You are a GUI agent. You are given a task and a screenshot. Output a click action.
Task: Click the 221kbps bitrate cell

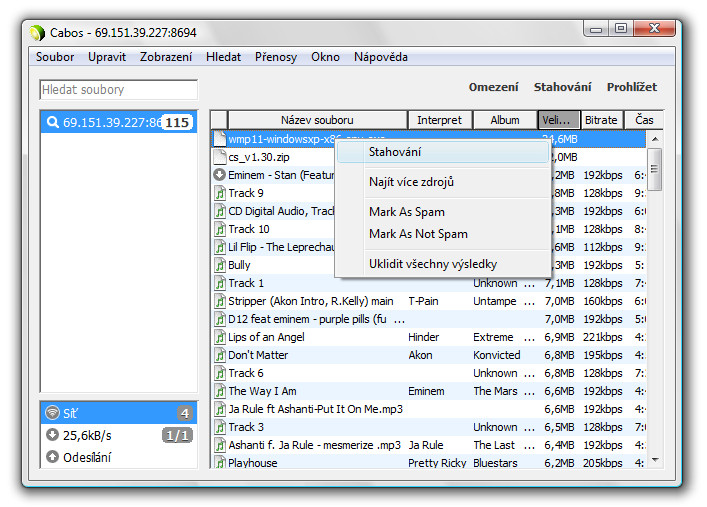(603, 337)
